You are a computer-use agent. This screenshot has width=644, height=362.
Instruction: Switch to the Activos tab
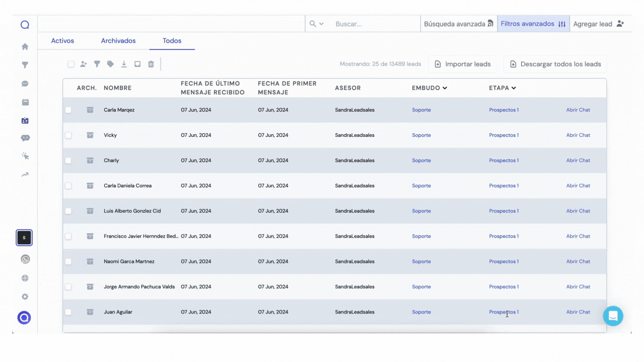click(62, 41)
